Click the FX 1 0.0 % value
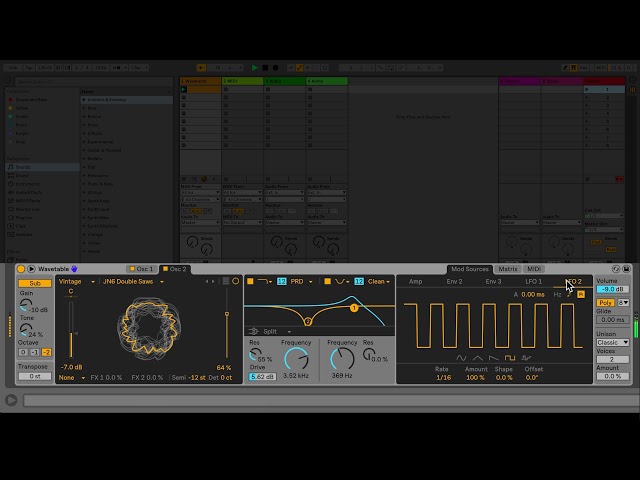 (x=106, y=378)
